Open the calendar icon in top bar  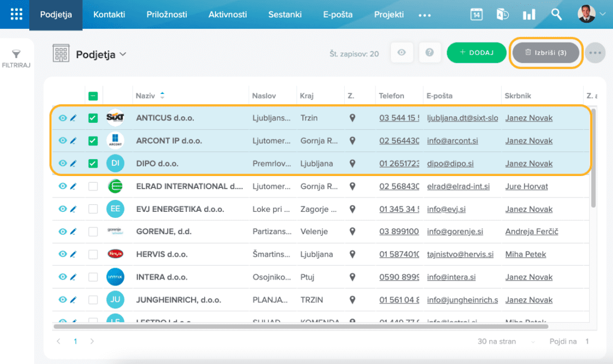pyautogui.click(x=476, y=14)
